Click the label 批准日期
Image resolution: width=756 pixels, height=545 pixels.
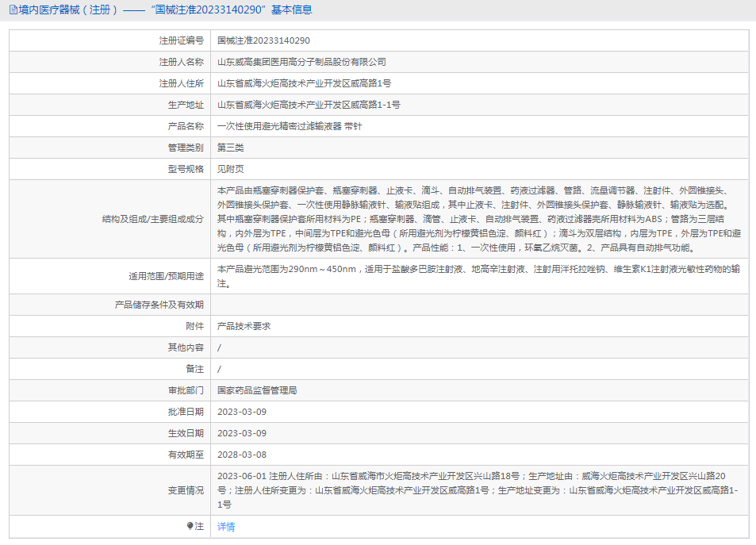(x=186, y=412)
